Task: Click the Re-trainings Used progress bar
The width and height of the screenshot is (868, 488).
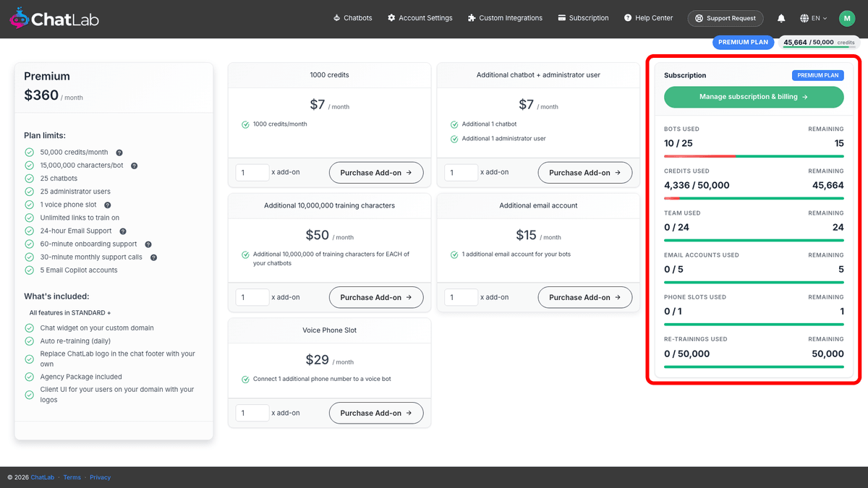Action: point(754,367)
